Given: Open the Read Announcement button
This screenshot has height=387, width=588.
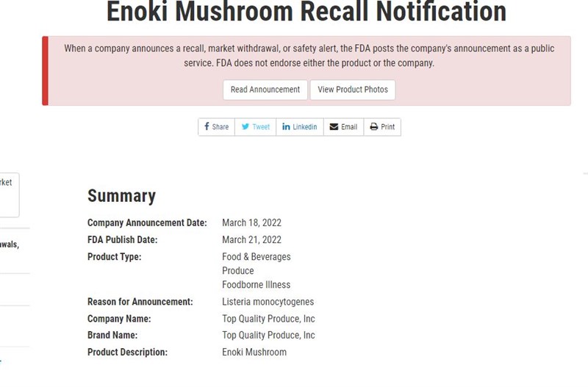Looking at the screenshot, I should 265,90.
